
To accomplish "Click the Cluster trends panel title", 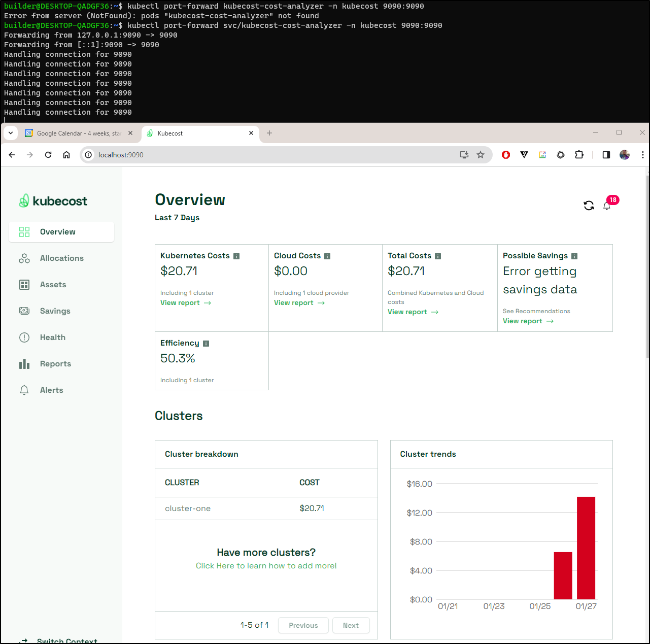I will click(428, 454).
